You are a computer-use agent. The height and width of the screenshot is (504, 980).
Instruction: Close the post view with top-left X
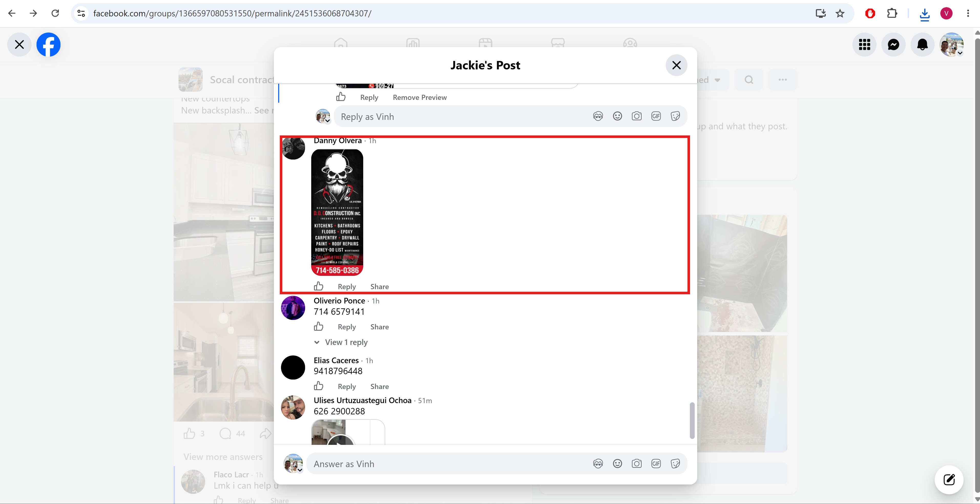19,45
